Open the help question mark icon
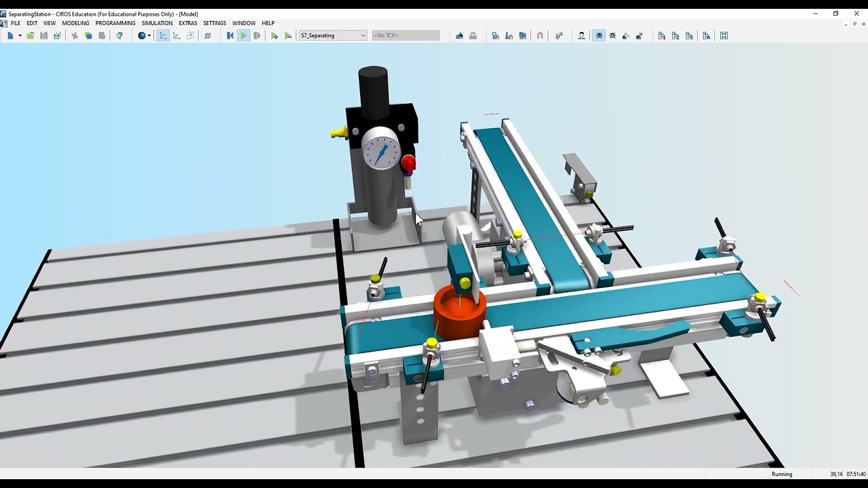This screenshot has height=488, width=868. pos(119,35)
